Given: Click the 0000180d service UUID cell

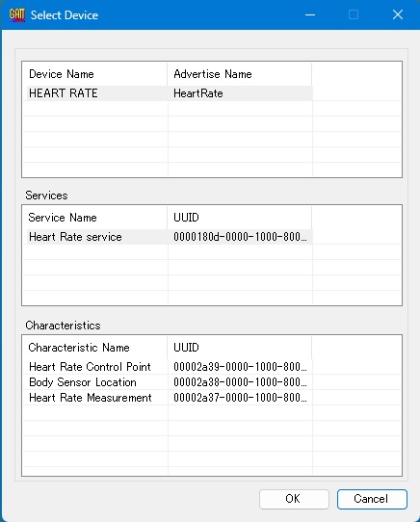Looking at the screenshot, I should pyautogui.click(x=240, y=237).
